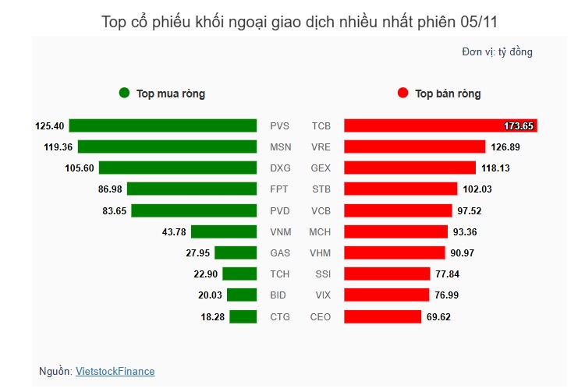Select the green PVD bar

[x=194, y=210]
